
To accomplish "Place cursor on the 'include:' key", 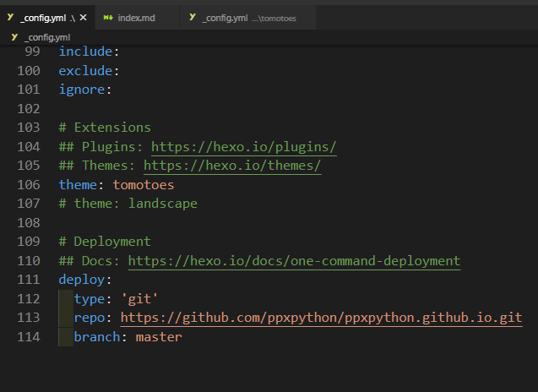I will [89, 52].
